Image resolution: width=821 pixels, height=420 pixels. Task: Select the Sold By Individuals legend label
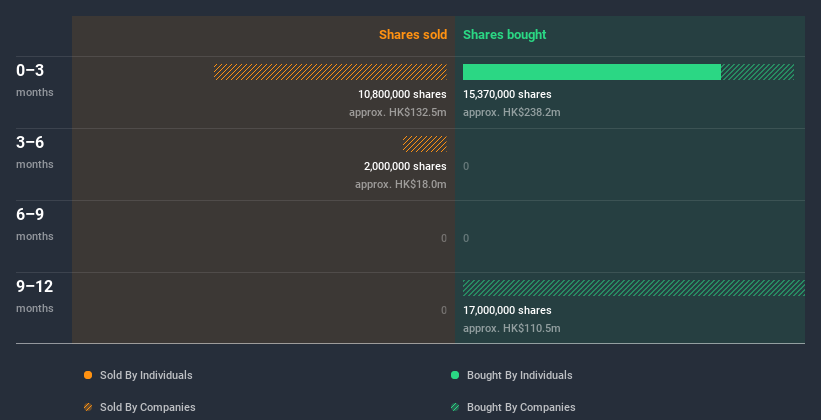click(146, 375)
